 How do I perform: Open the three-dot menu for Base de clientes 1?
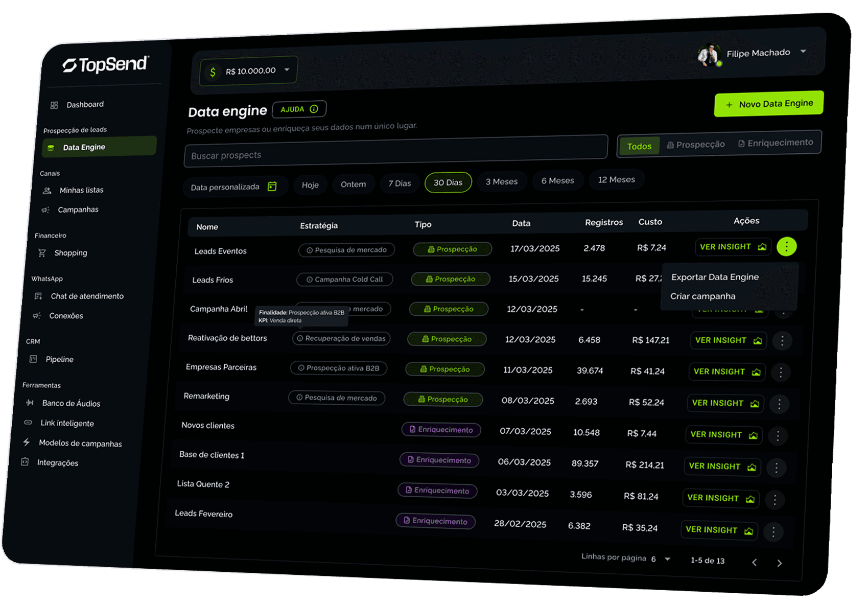tap(776, 468)
